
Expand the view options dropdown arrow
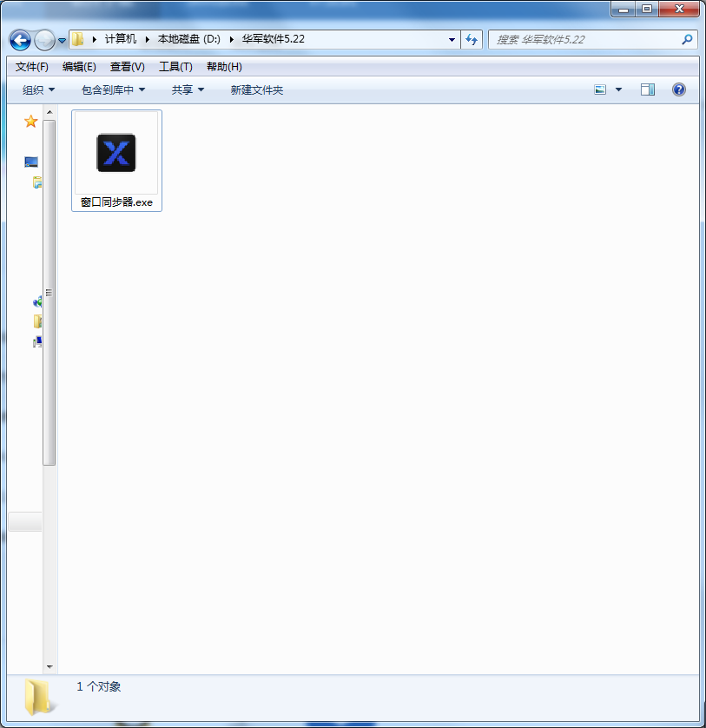pyautogui.click(x=618, y=89)
